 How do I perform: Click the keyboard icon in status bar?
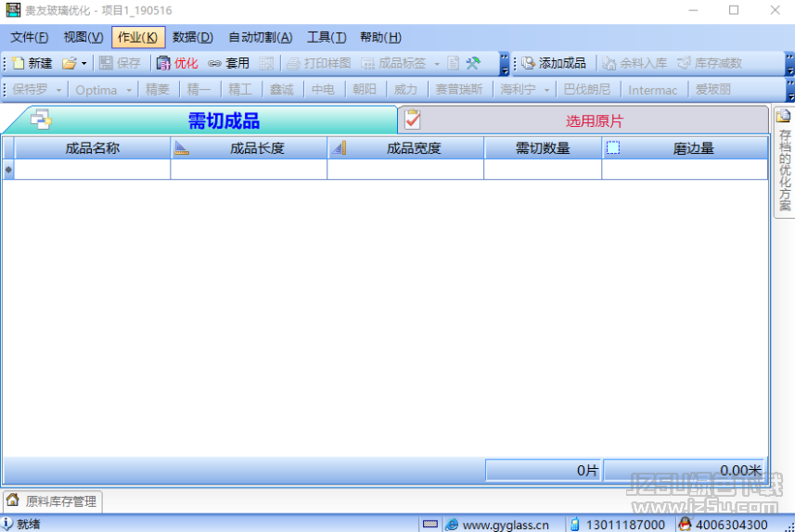tap(430, 524)
